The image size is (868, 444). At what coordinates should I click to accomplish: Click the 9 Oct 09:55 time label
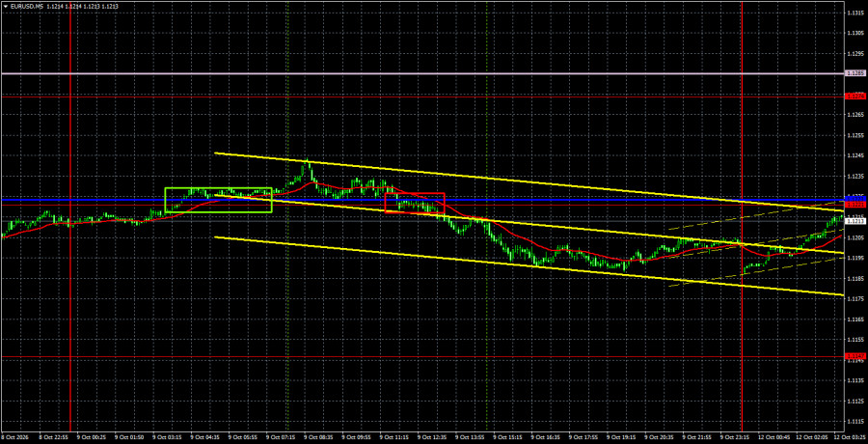355,437
